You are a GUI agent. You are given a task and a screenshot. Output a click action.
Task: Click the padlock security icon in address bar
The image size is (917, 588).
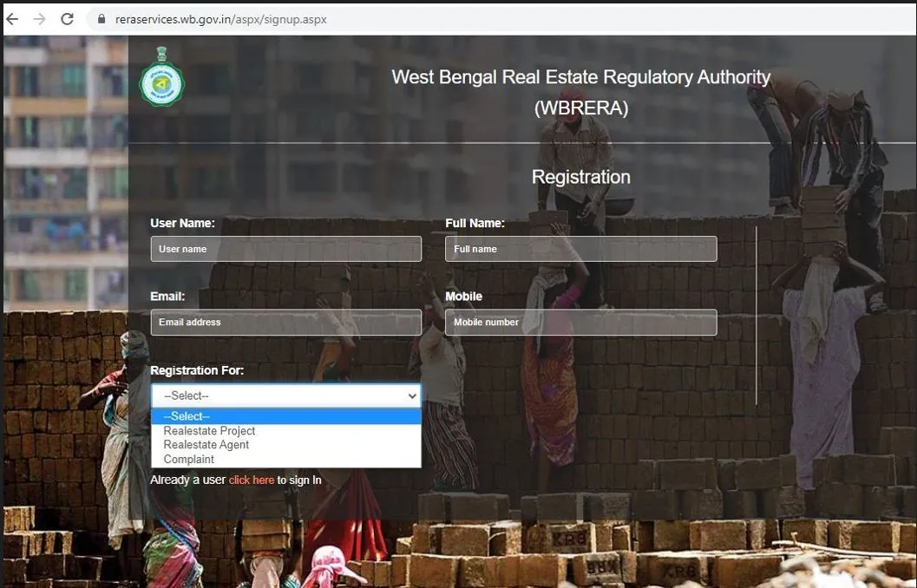click(101, 17)
